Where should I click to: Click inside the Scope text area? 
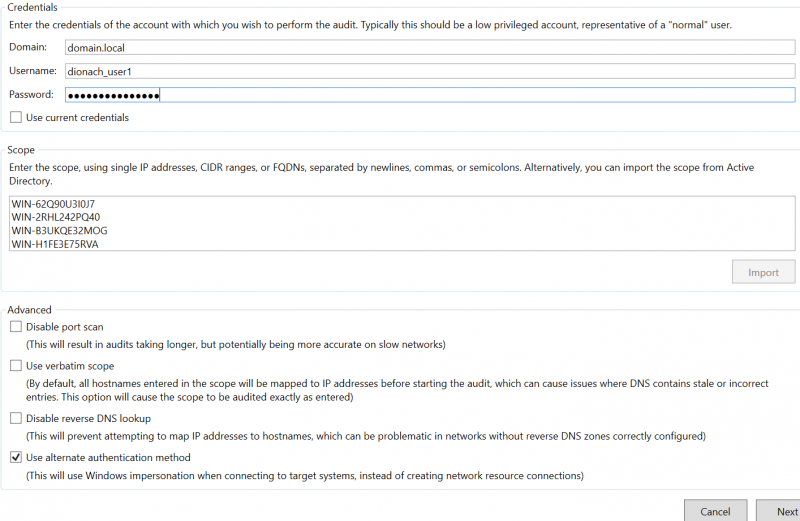click(x=402, y=224)
